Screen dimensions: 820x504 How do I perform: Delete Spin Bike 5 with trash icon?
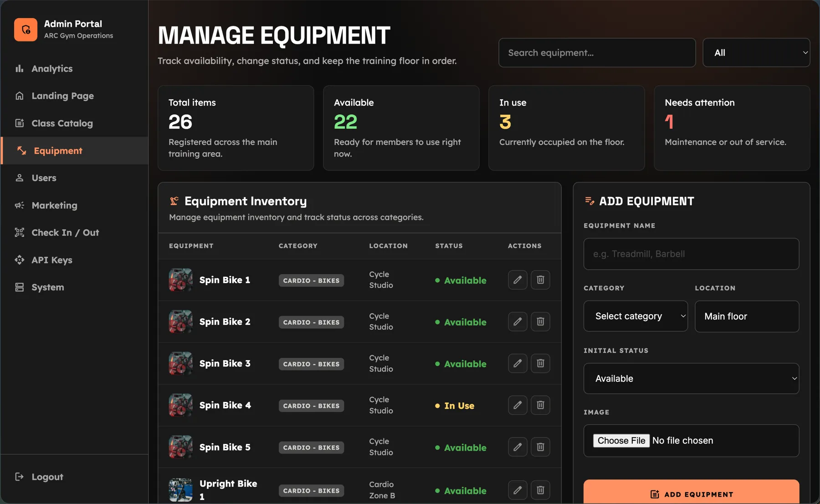540,447
